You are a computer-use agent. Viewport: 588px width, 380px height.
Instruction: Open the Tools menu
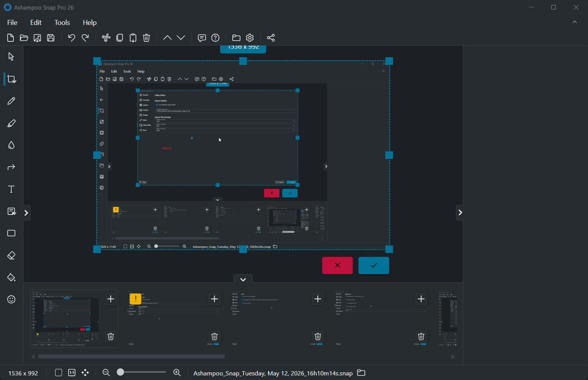tap(62, 23)
